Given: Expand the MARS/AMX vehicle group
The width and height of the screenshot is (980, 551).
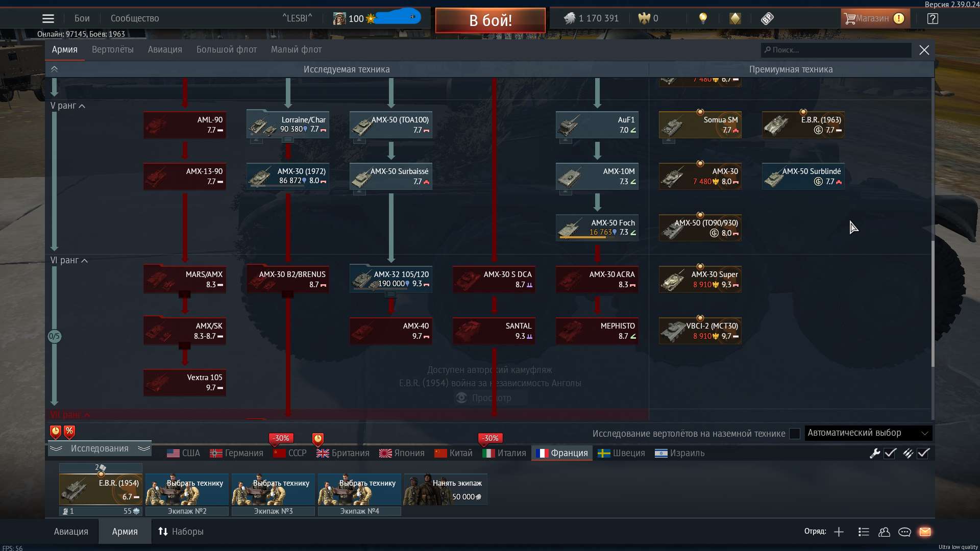Looking at the screenshot, I should click(184, 294).
